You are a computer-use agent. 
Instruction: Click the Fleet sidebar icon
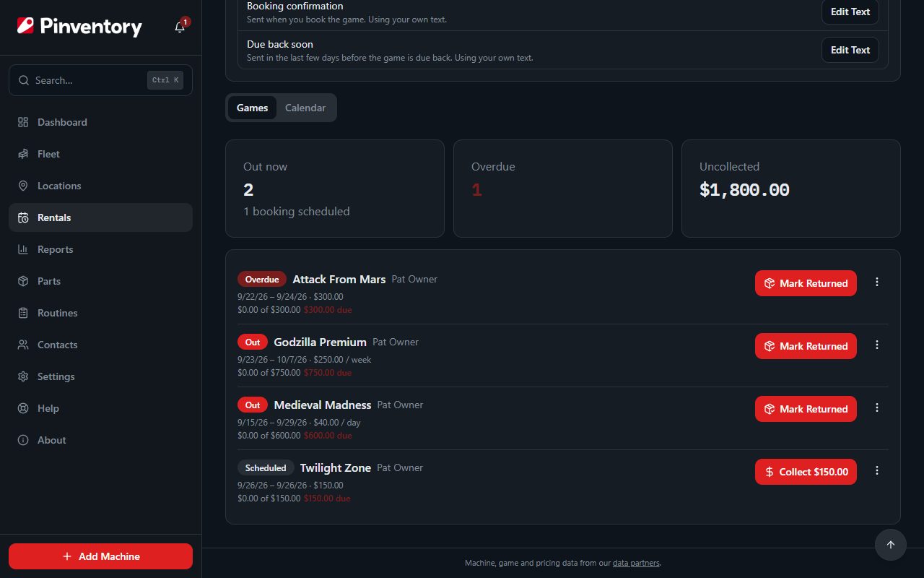[x=23, y=154]
